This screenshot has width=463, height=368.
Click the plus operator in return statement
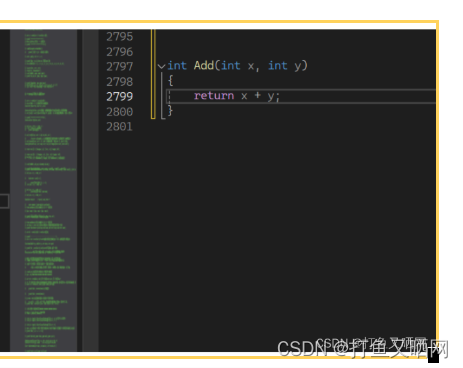(x=257, y=95)
